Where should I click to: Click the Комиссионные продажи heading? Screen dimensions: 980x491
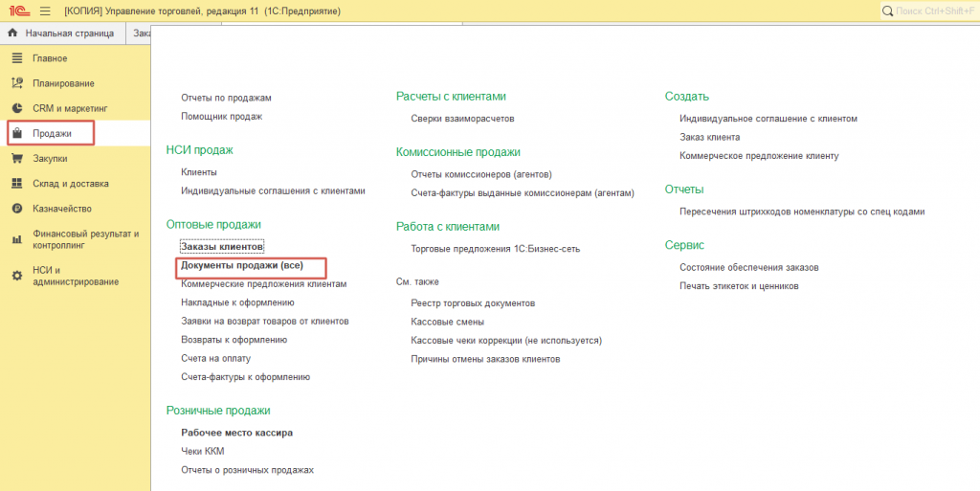pos(458,152)
